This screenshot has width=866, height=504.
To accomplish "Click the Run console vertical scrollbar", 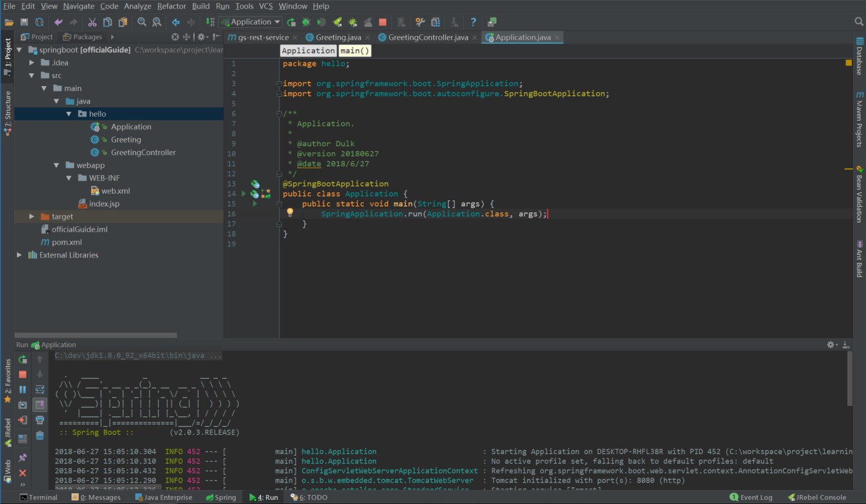I will 850,379.
